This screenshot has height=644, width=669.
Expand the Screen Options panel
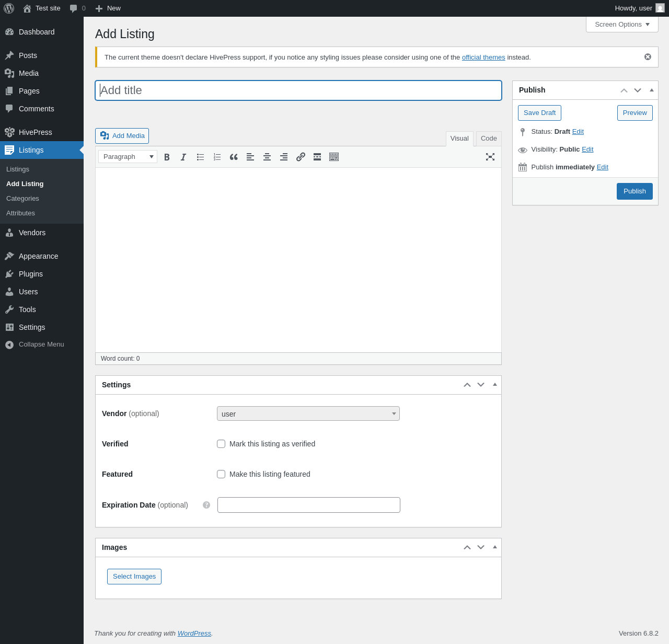coord(622,25)
